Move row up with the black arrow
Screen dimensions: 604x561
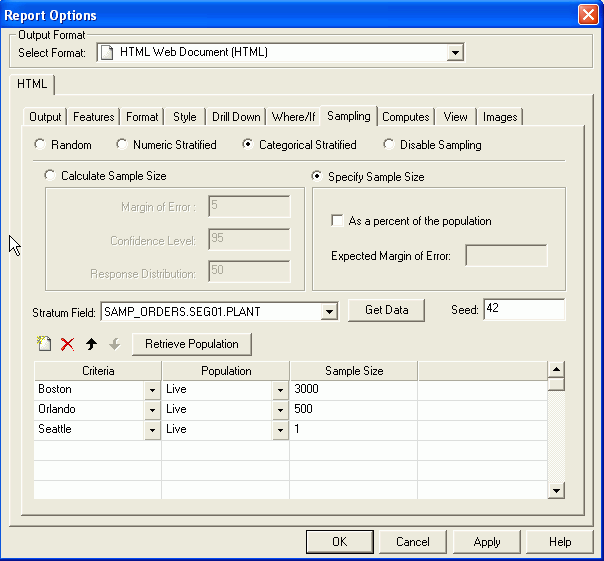point(91,344)
